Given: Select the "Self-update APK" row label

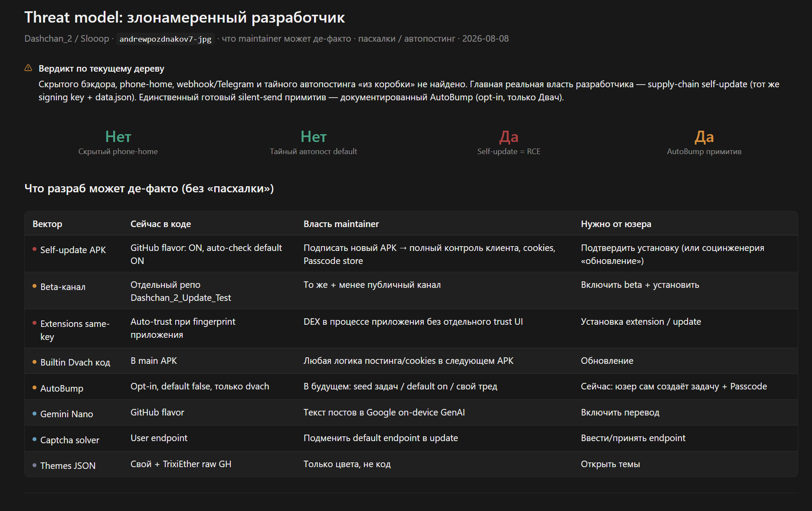Looking at the screenshot, I should (x=73, y=250).
